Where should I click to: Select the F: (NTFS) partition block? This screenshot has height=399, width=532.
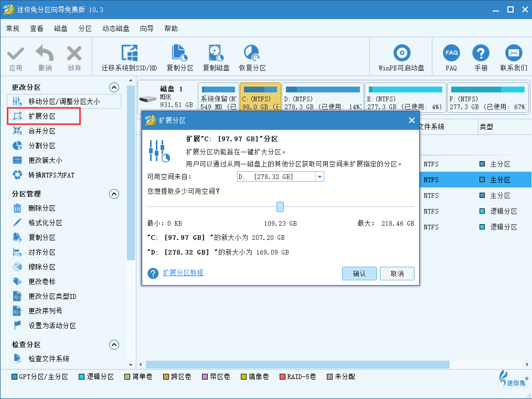(x=488, y=98)
